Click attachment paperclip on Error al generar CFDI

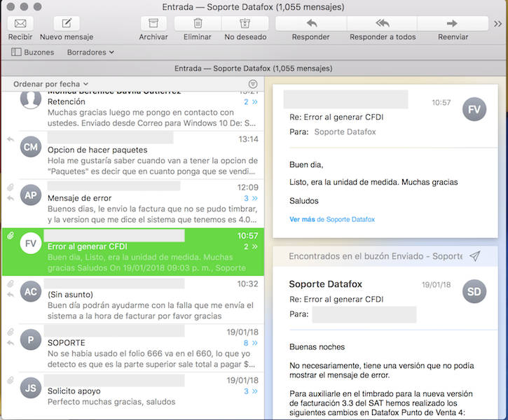11,236
